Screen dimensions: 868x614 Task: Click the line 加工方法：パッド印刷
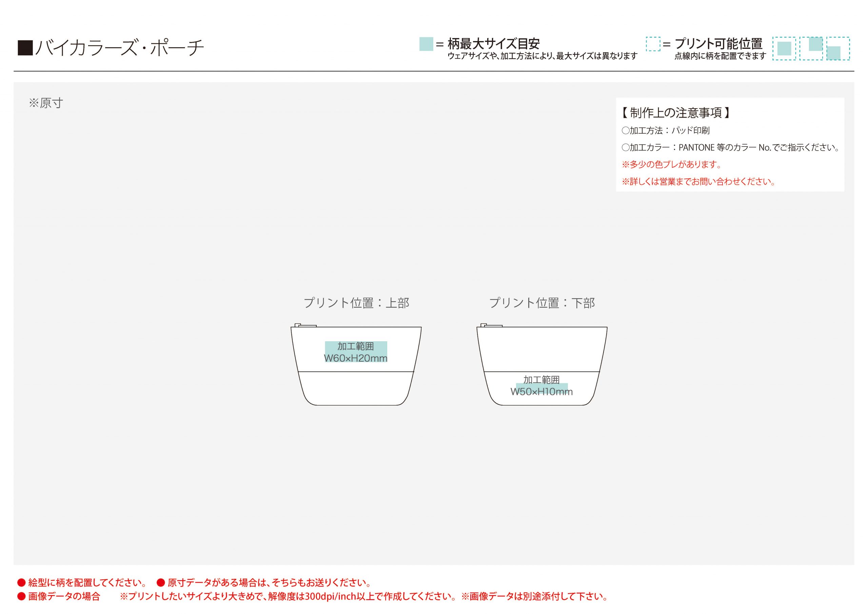(666, 131)
